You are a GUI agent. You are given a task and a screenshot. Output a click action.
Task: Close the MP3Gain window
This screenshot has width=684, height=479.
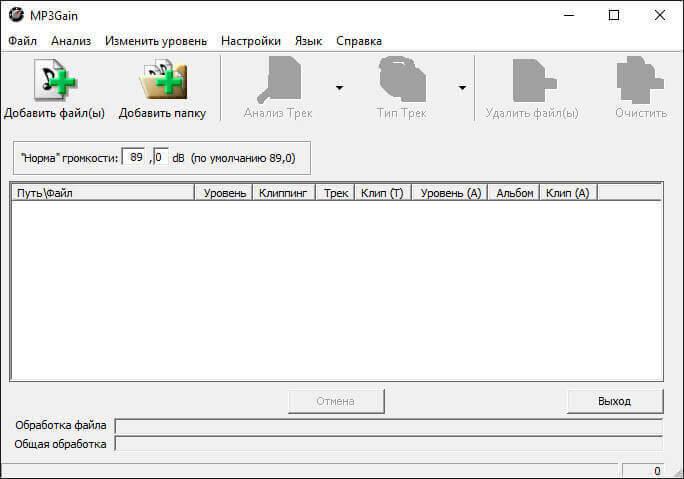(660, 15)
